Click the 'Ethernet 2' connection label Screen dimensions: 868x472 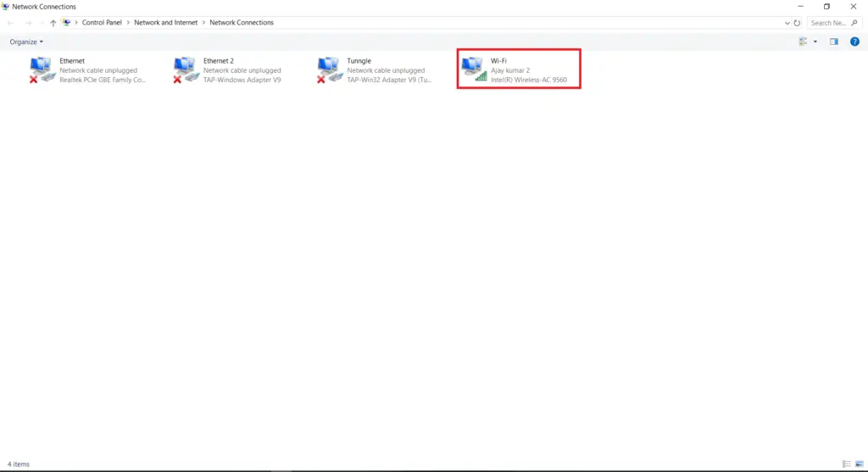pos(218,61)
